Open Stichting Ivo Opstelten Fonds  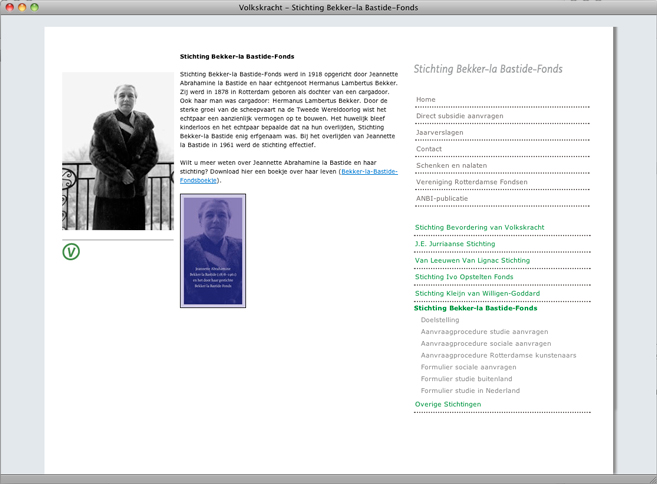[464, 277]
